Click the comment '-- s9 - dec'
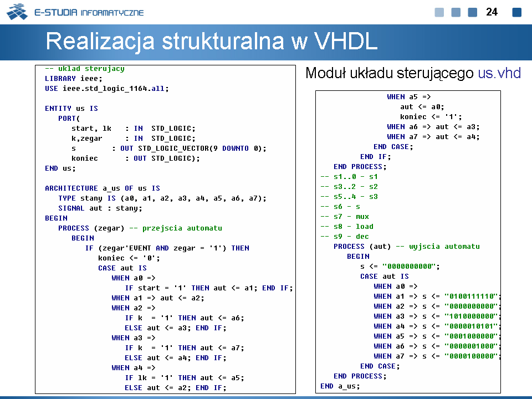The width and height of the screenshot is (532, 399). click(x=344, y=237)
